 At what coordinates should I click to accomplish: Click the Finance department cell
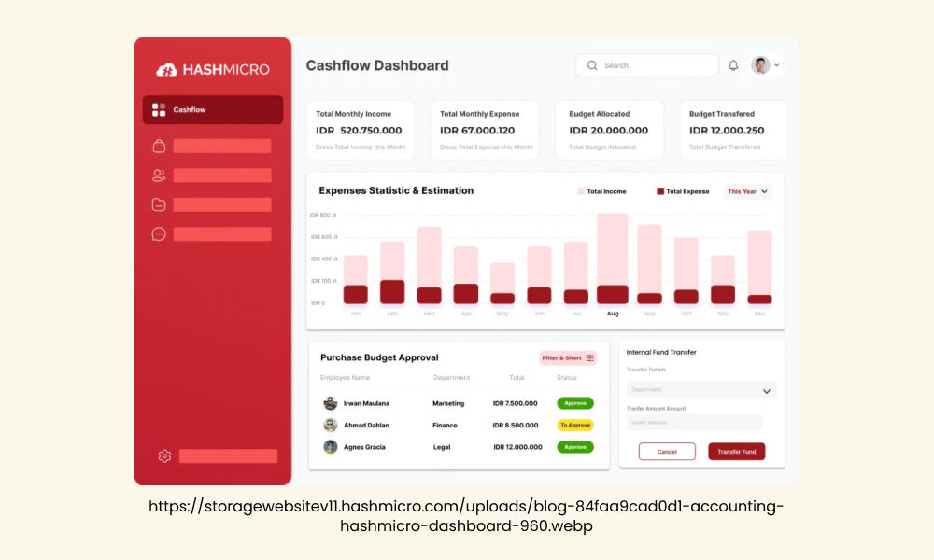[445, 425]
